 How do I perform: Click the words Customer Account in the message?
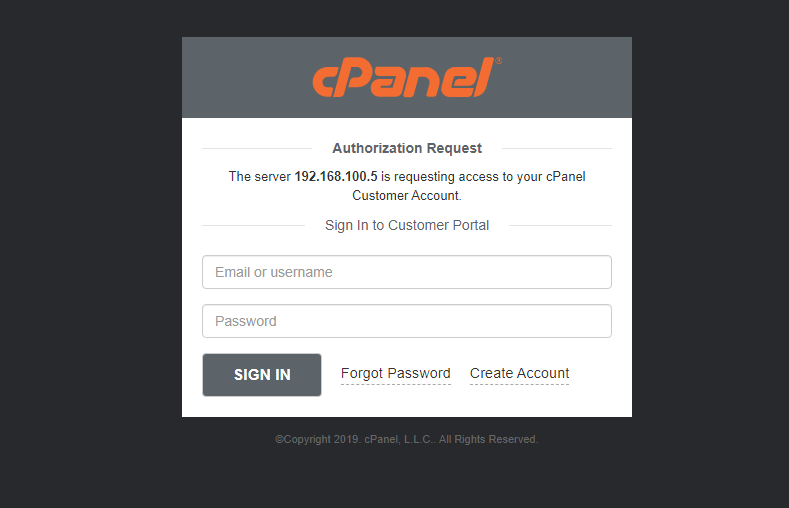coord(405,196)
